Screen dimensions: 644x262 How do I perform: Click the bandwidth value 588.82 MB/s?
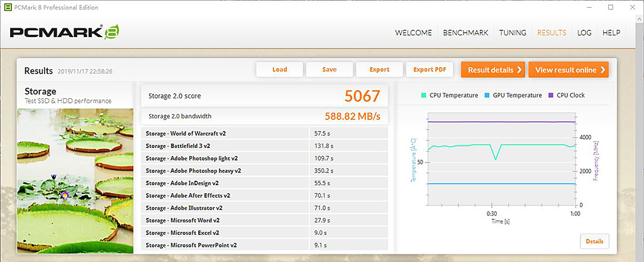pyautogui.click(x=352, y=117)
